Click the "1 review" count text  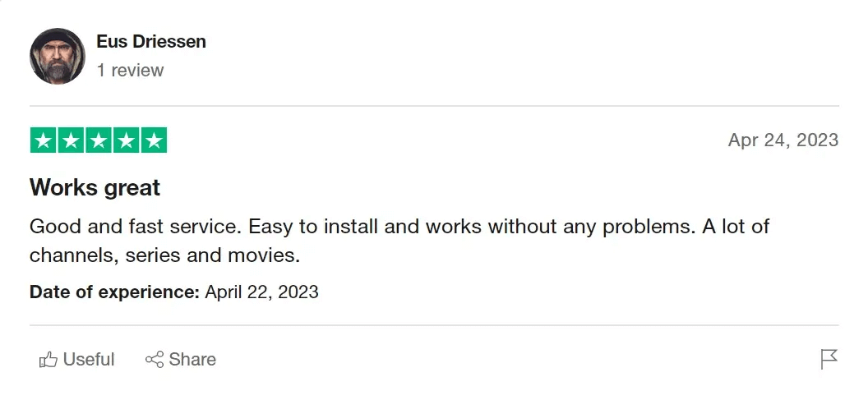pyautogui.click(x=130, y=71)
